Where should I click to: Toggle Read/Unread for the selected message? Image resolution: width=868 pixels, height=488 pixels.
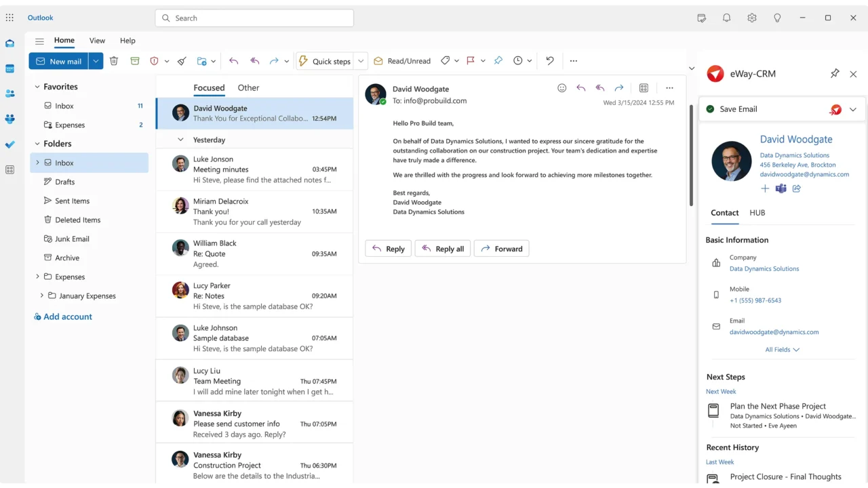click(401, 61)
